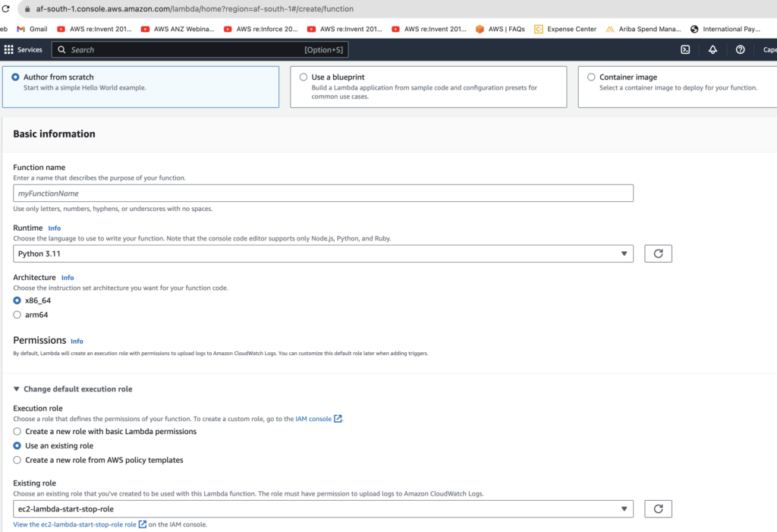
Task: Select the Use a blueprint option
Action: click(304, 77)
